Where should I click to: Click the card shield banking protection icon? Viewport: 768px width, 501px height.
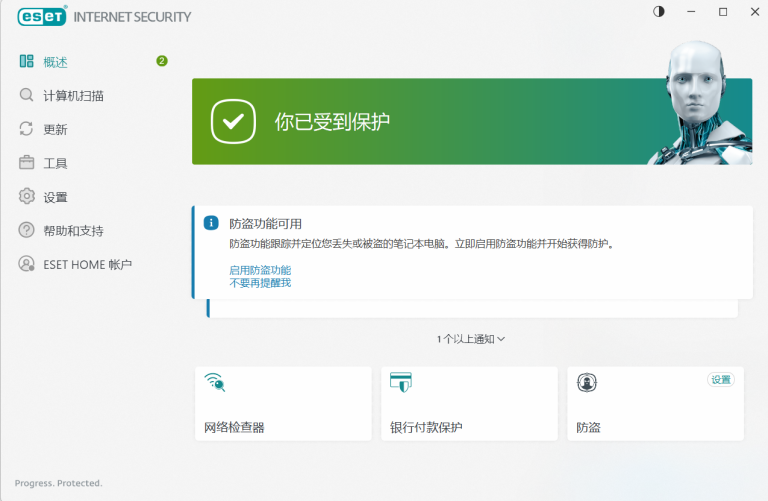click(401, 382)
